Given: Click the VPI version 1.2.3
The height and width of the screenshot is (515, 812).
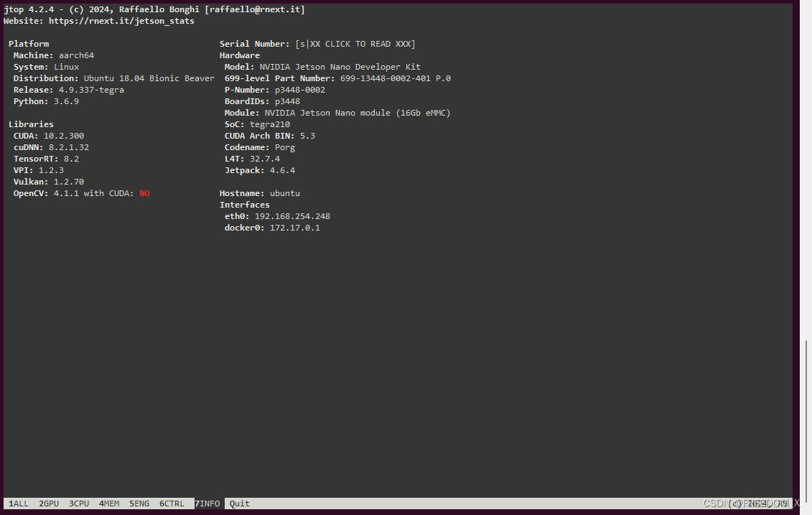Looking at the screenshot, I should [51, 170].
